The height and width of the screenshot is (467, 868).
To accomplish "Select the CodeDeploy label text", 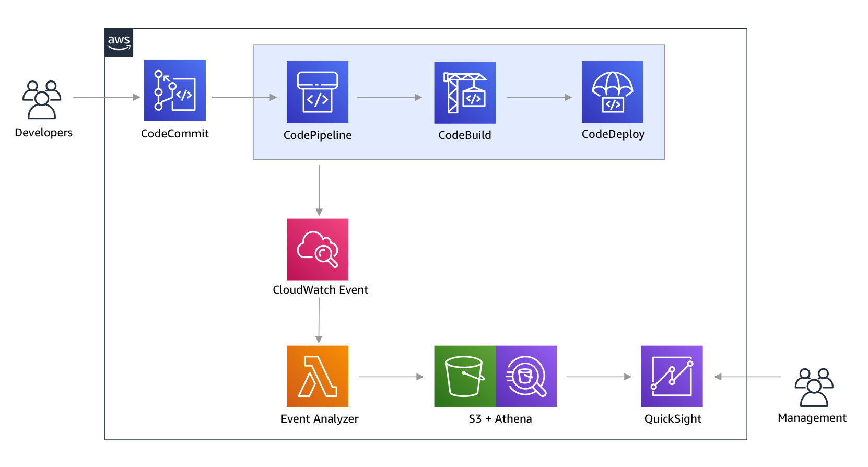I will pyautogui.click(x=613, y=134).
